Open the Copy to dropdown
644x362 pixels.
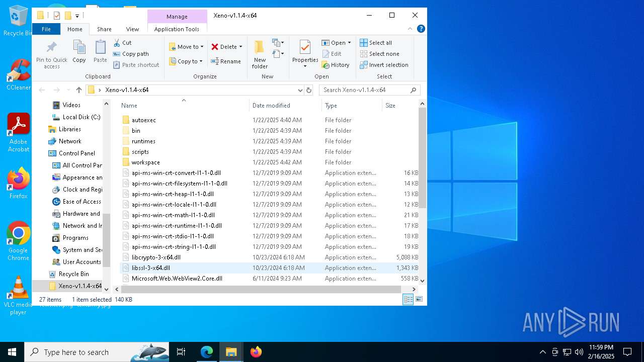(186, 61)
